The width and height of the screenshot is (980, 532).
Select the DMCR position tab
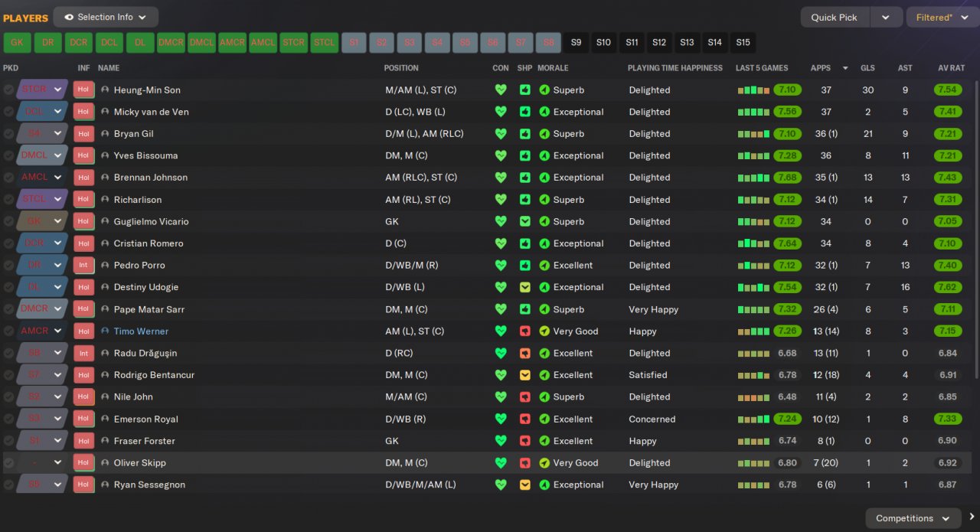171,43
